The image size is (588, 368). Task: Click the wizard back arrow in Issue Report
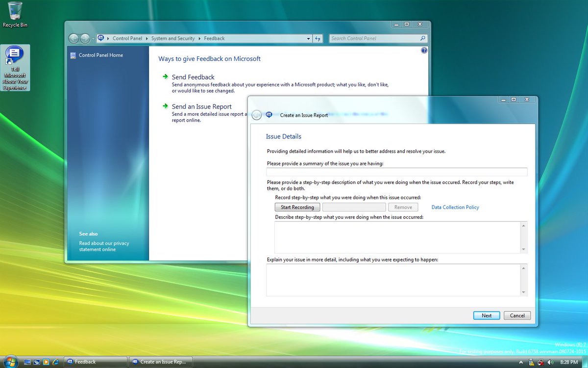257,115
